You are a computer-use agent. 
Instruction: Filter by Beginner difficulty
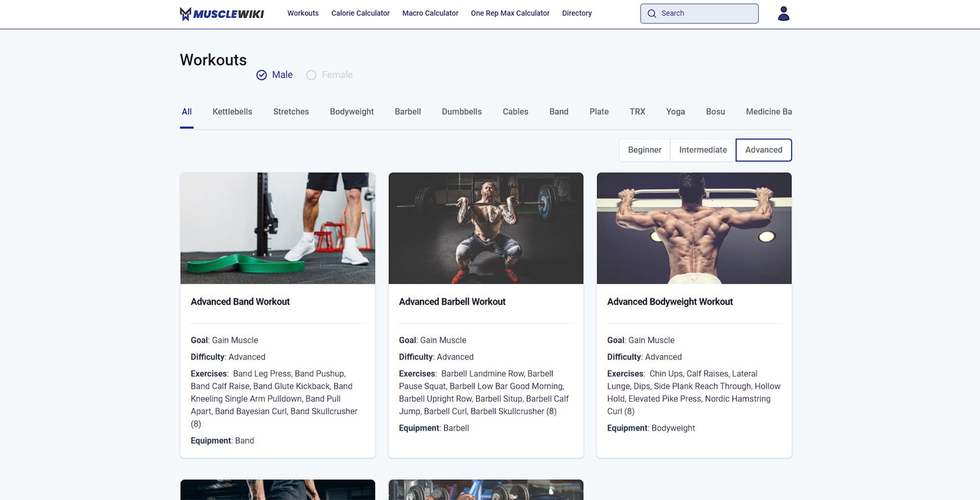coord(645,150)
